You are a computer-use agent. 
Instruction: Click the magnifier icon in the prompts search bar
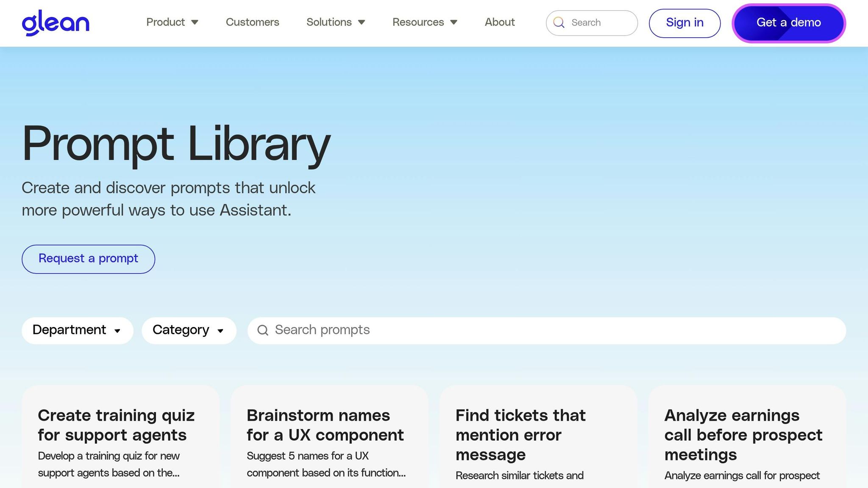click(263, 330)
